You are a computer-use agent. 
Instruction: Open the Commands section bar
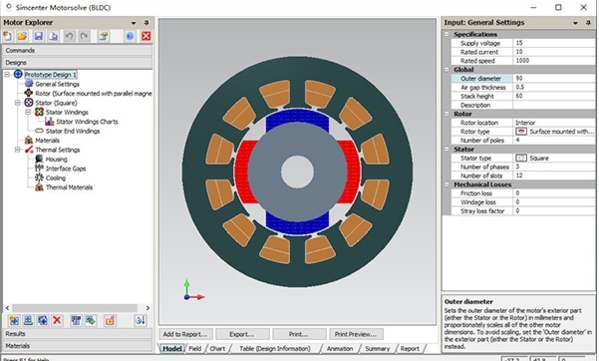coord(78,50)
